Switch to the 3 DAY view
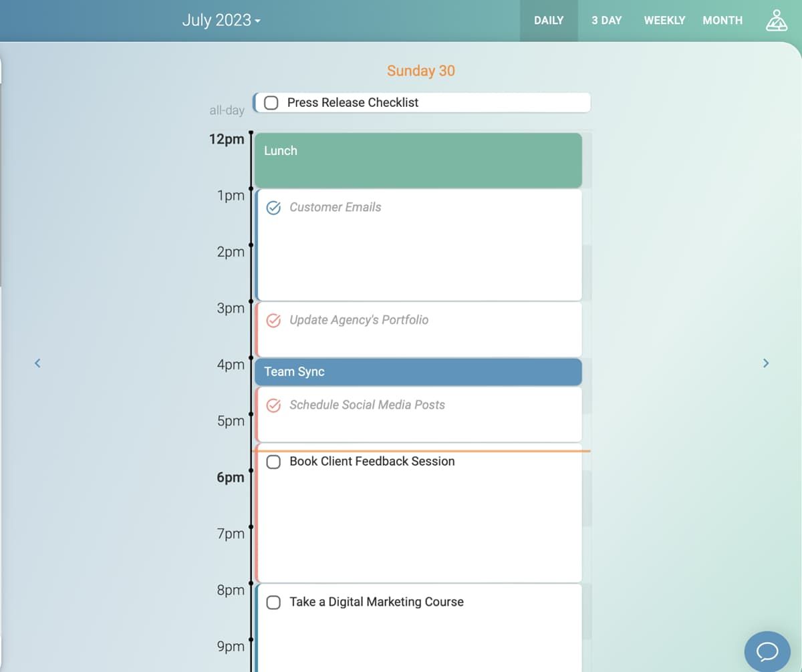Image resolution: width=802 pixels, height=672 pixels. (x=606, y=21)
